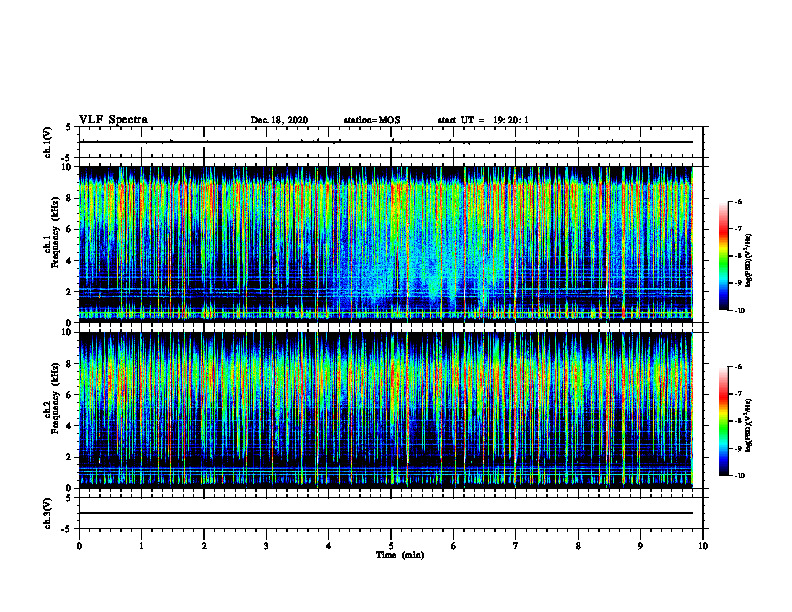This screenshot has height=612, width=792.
Task: Click inside the ch.1 spectrogram panel
Action: pyautogui.click(x=386, y=244)
